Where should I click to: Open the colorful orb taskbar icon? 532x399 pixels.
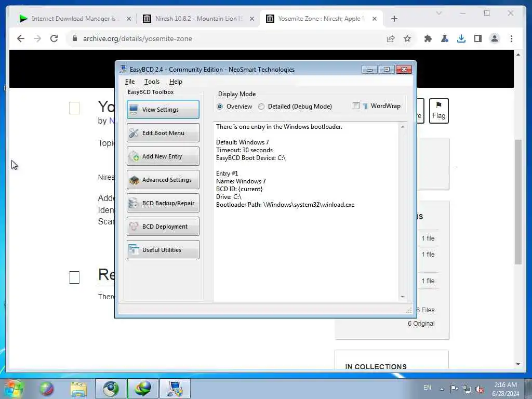46,389
